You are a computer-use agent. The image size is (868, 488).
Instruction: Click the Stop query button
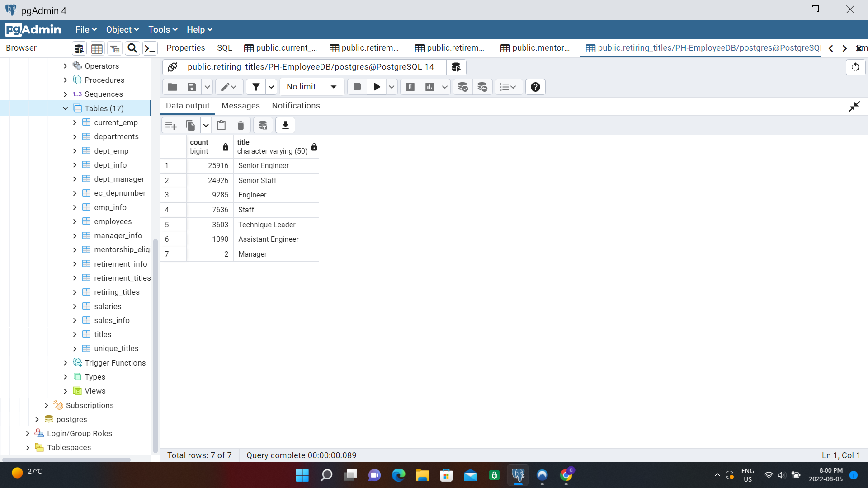[x=357, y=87]
